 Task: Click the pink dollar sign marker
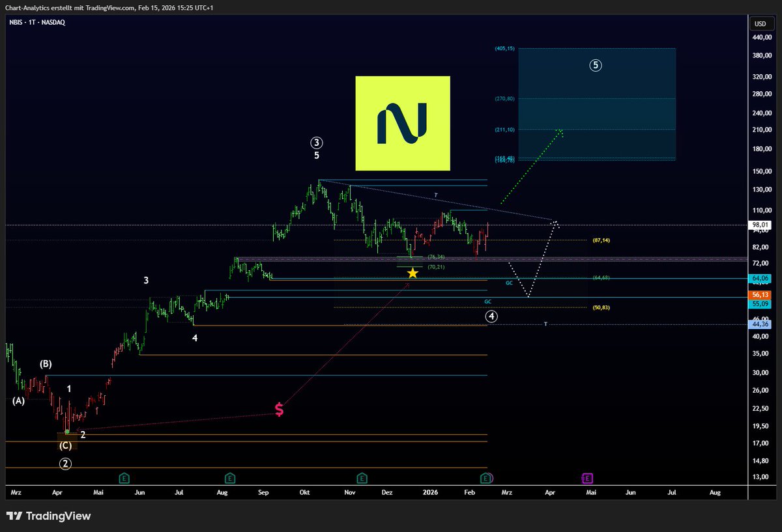(x=279, y=410)
